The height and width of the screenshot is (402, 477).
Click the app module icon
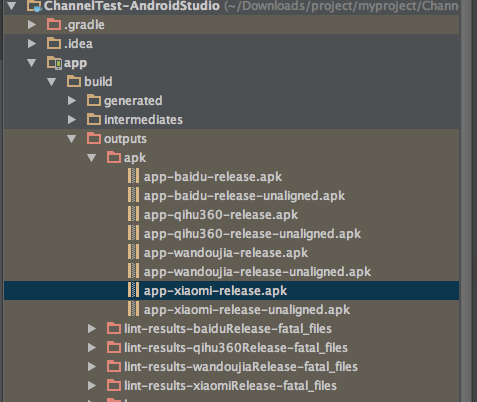point(54,63)
